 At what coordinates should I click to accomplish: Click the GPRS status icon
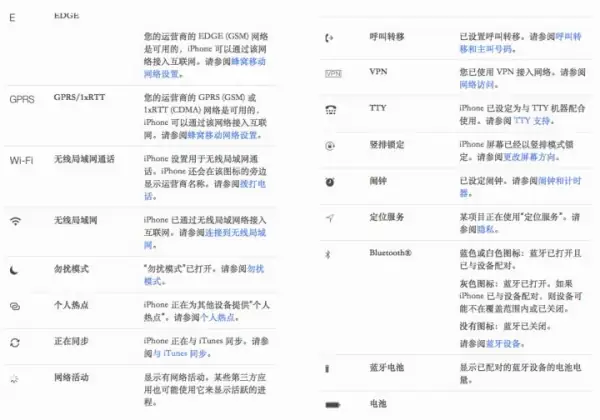[x=22, y=99]
